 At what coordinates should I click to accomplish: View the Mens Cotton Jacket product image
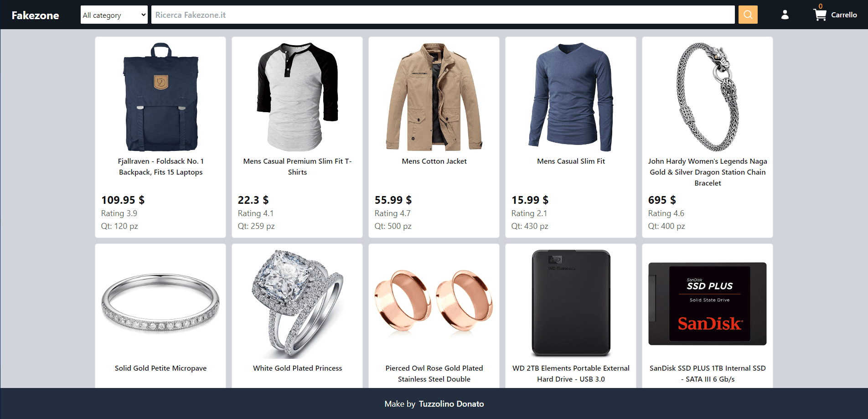tap(434, 97)
